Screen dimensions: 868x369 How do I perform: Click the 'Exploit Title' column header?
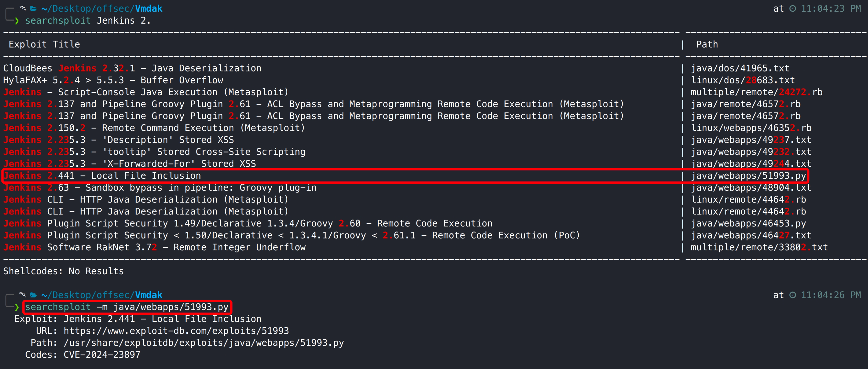coord(44,45)
